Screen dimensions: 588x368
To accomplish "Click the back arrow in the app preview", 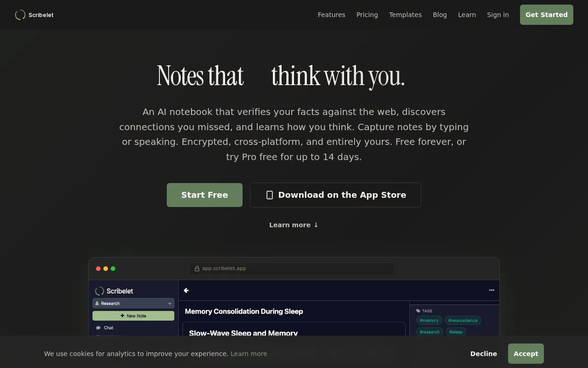I will (186, 290).
